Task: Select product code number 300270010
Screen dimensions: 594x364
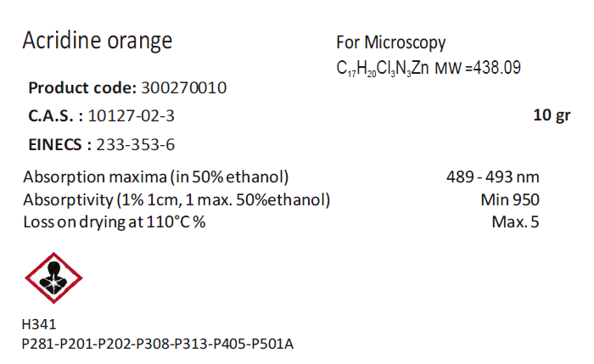Action: click(184, 88)
